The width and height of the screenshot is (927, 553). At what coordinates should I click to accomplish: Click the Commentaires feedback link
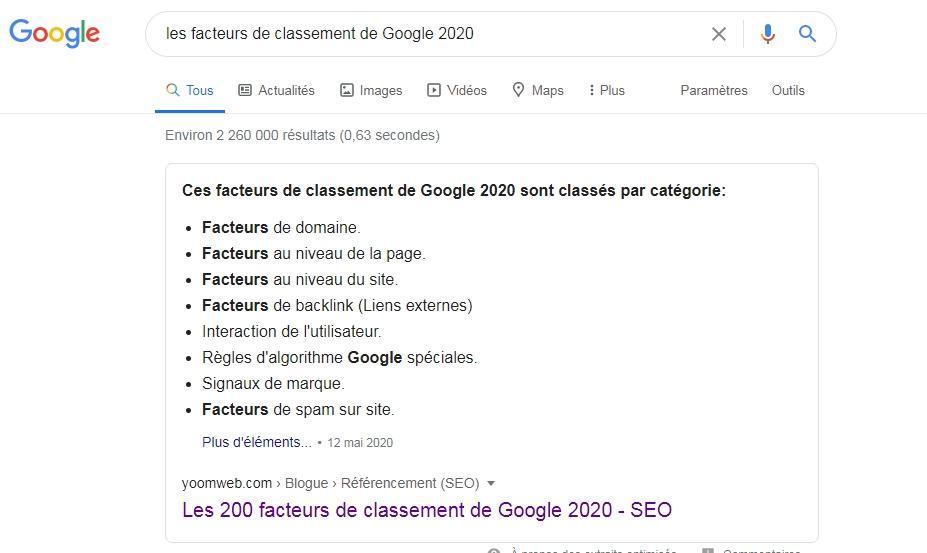point(760,550)
